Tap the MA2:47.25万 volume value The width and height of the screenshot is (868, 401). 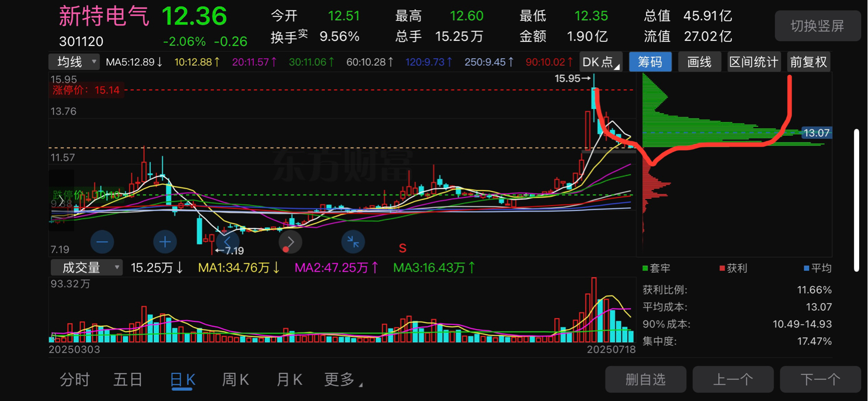point(337,268)
